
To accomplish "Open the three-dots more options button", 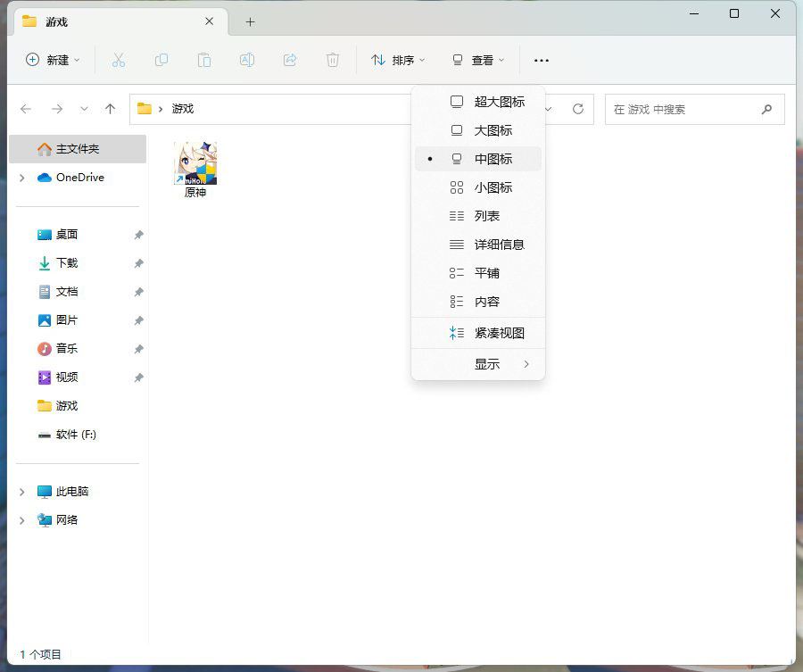I will (x=542, y=60).
